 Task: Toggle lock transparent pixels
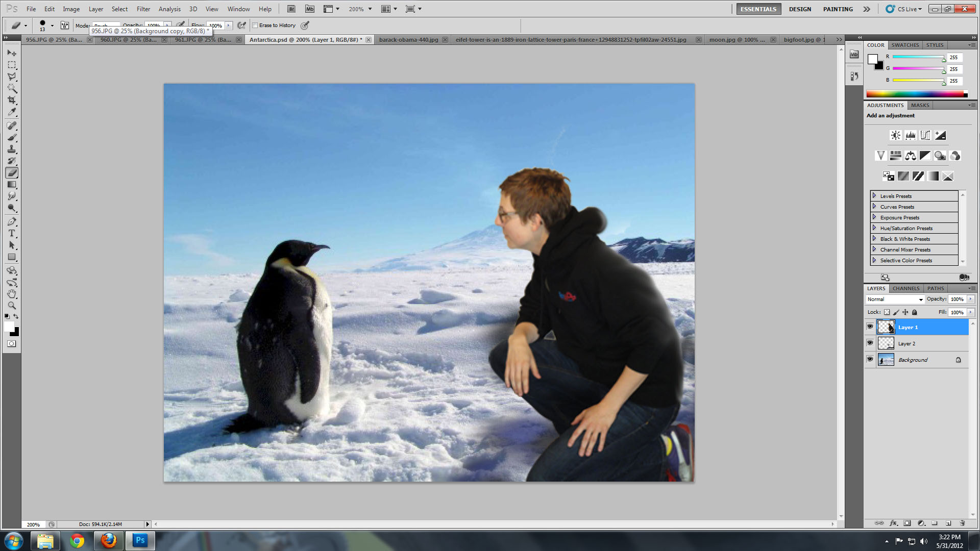coord(887,312)
